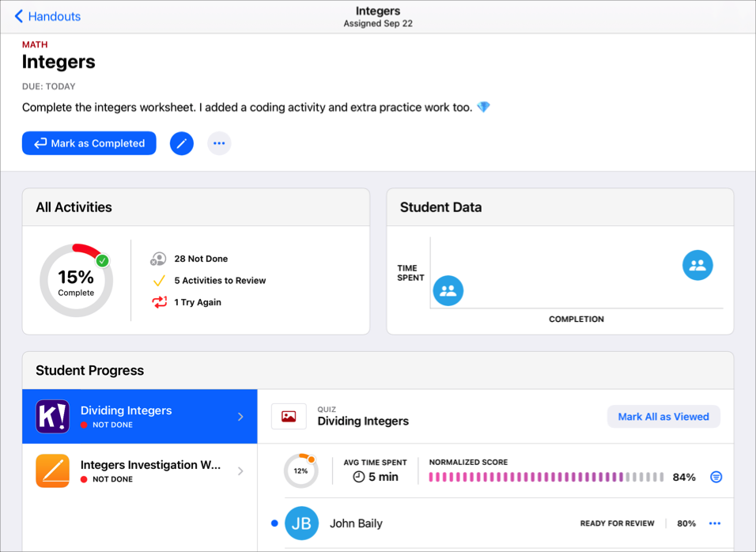Click the 84% normalized score value
The width and height of the screenshot is (756, 552).
[x=684, y=478]
